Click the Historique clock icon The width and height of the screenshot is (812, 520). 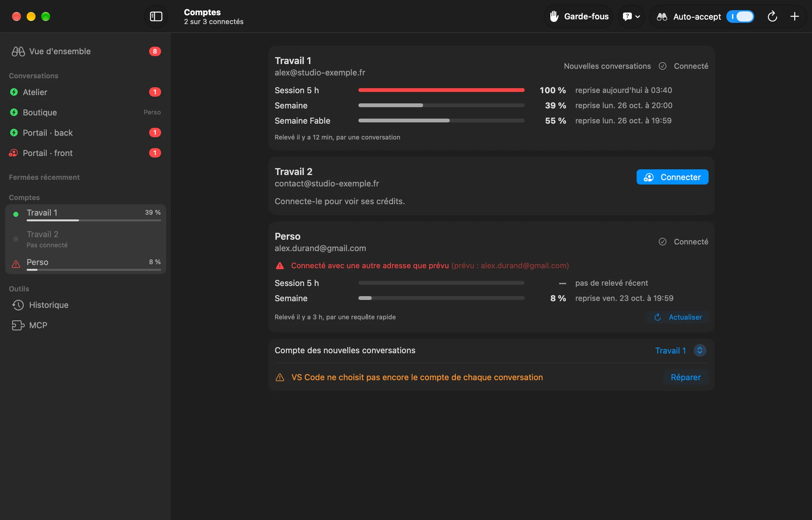[x=18, y=305]
